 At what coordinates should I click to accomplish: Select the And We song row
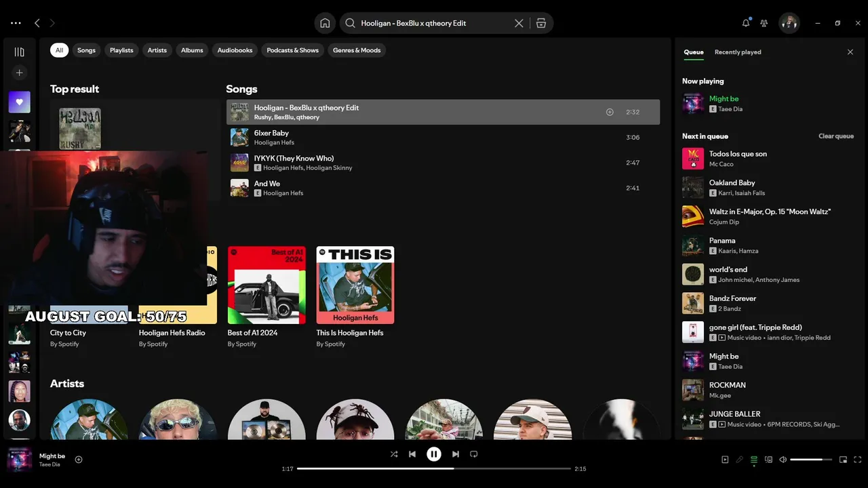click(443, 188)
